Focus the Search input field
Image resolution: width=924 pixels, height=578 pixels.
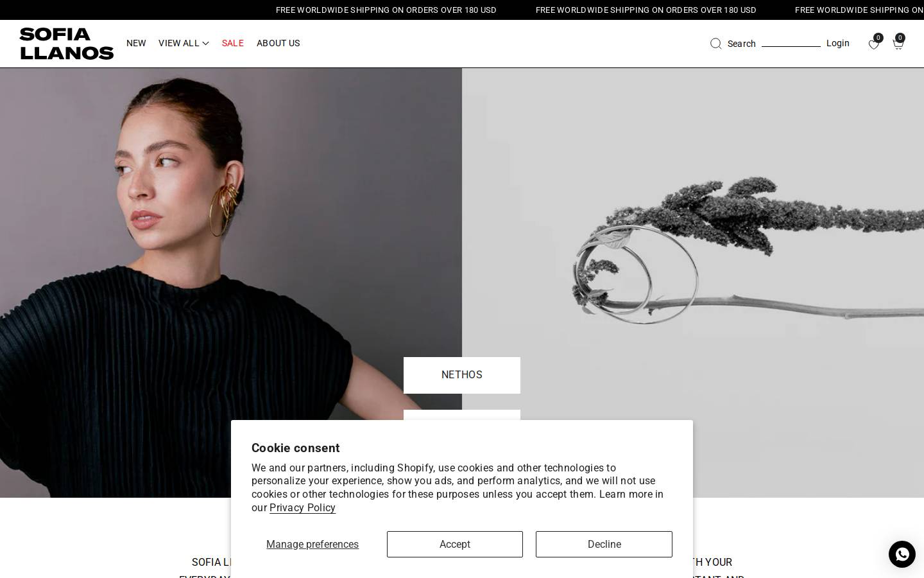(791, 42)
